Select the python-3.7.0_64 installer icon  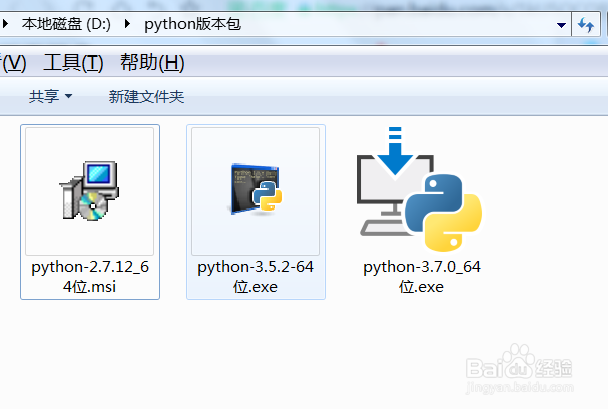(x=420, y=189)
